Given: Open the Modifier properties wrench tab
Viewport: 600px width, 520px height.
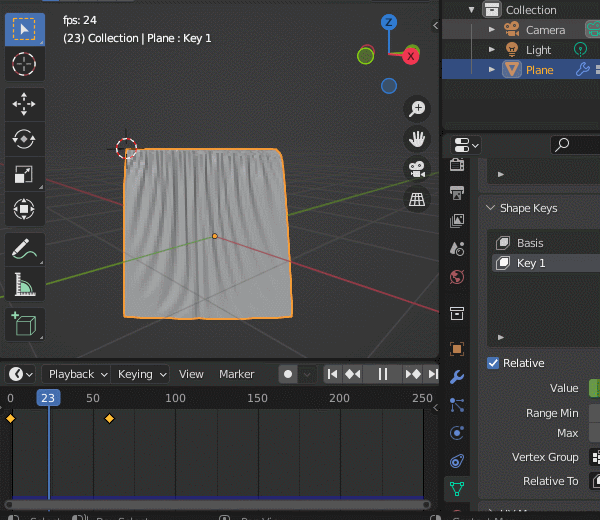Looking at the screenshot, I should coord(457,377).
